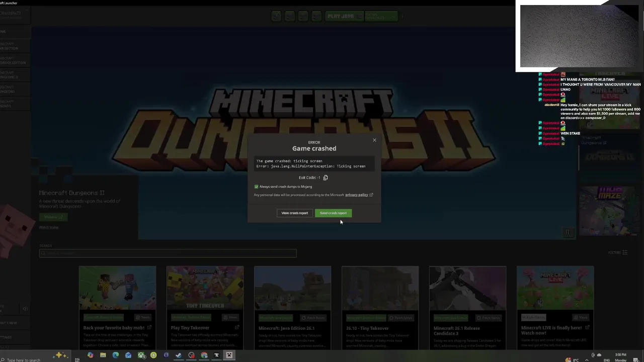Viewport: 644px width, 362px height.
Task: Open 'Minecraft 26.1 Release Candidate 3' title
Action: (x=457, y=330)
